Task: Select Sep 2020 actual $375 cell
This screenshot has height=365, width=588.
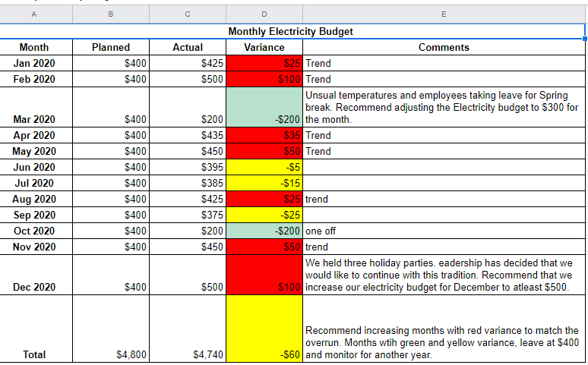Action: point(188,215)
